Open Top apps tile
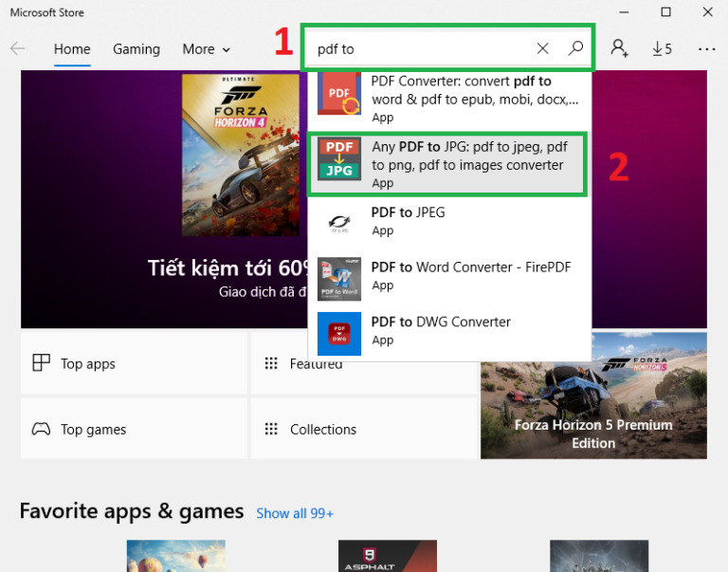Viewport: 728px width, 572px height. pyautogui.click(x=133, y=363)
